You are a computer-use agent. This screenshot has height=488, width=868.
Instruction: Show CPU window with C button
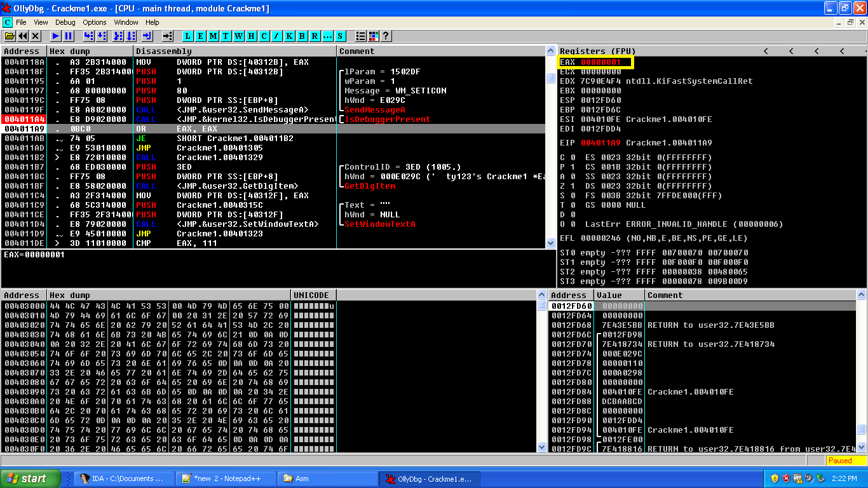[264, 36]
